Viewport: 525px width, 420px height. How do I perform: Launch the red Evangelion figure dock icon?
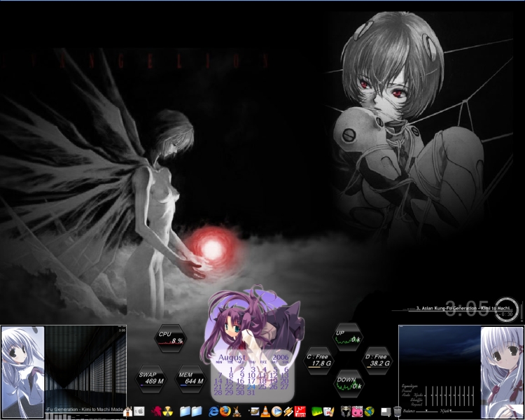157,411
